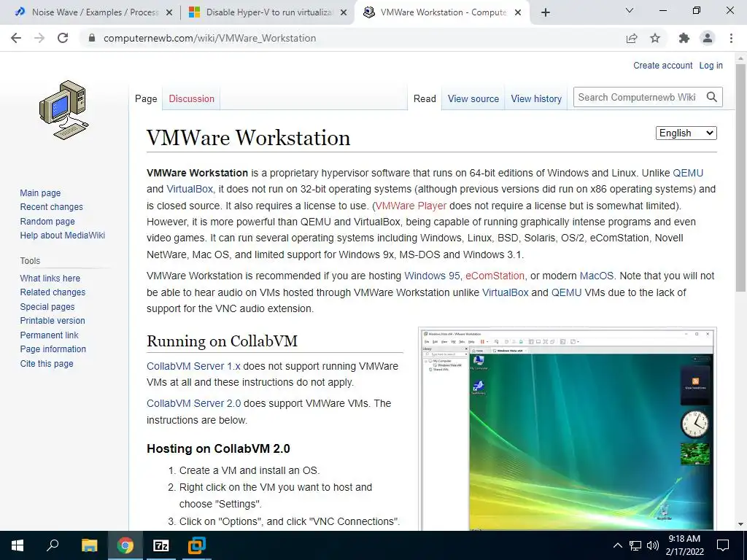Open the eComStation red link

(495, 276)
